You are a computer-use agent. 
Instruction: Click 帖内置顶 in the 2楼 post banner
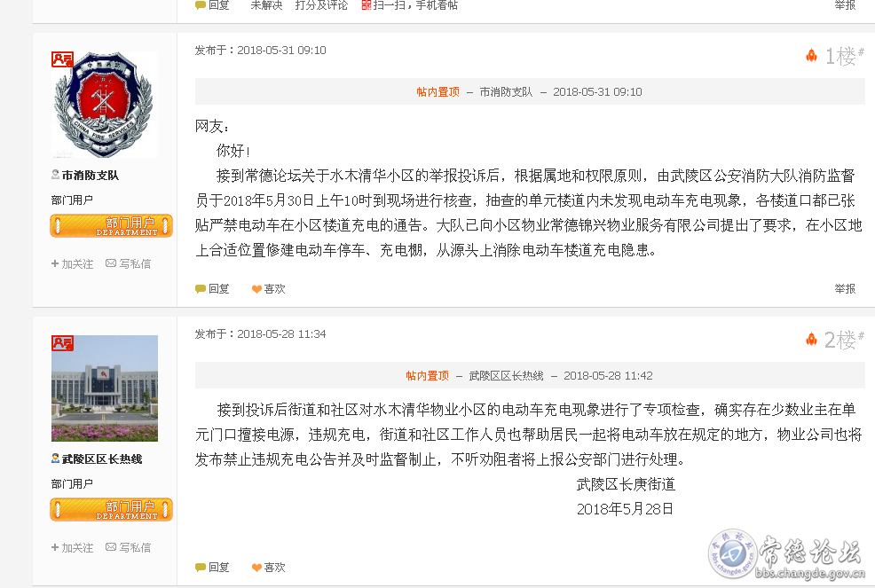pyautogui.click(x=427, y=376)
